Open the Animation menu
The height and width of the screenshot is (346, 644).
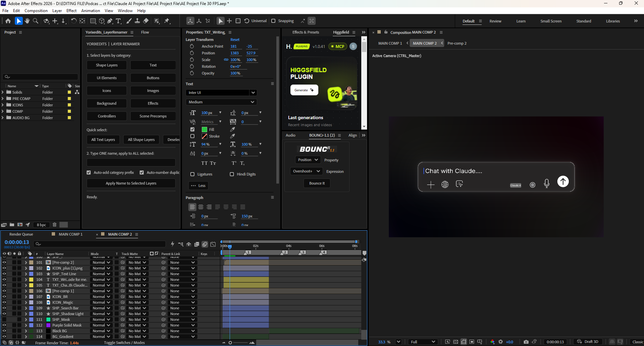[90, 11]
